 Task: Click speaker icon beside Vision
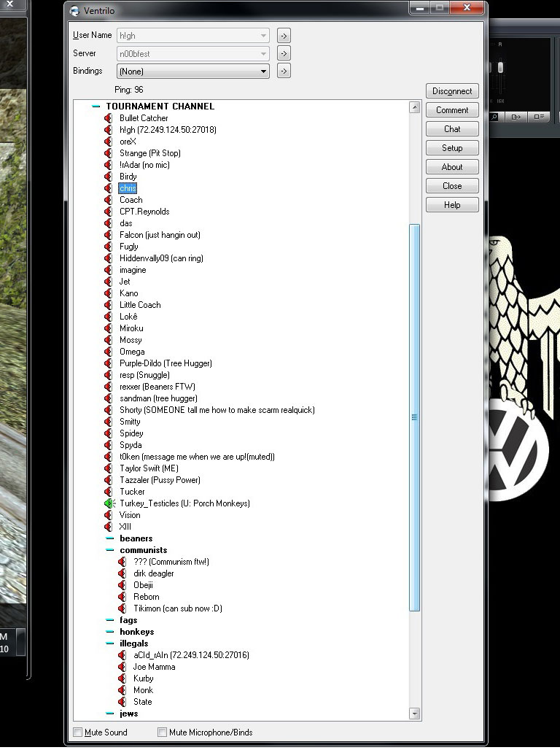(109, 515)
